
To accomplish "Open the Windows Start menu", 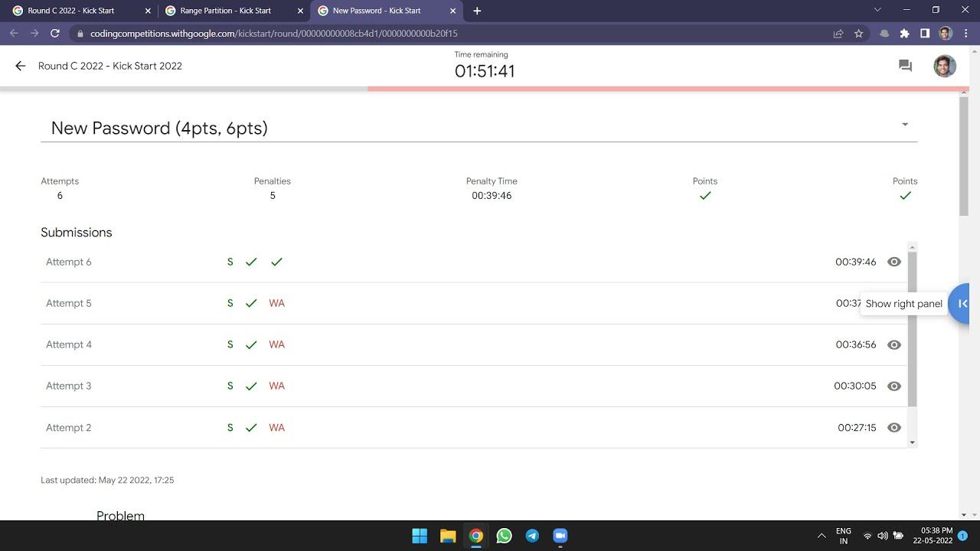I will 420,536.
